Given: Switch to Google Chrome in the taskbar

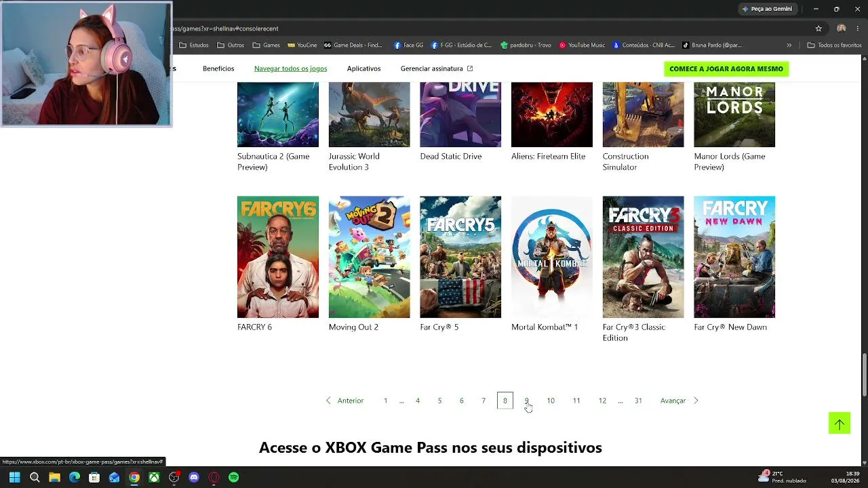Looking at the screenshot, I should (x=134, y=477).
